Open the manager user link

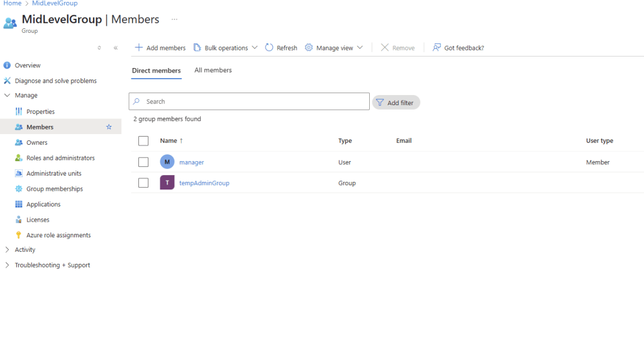click(191, 162)
